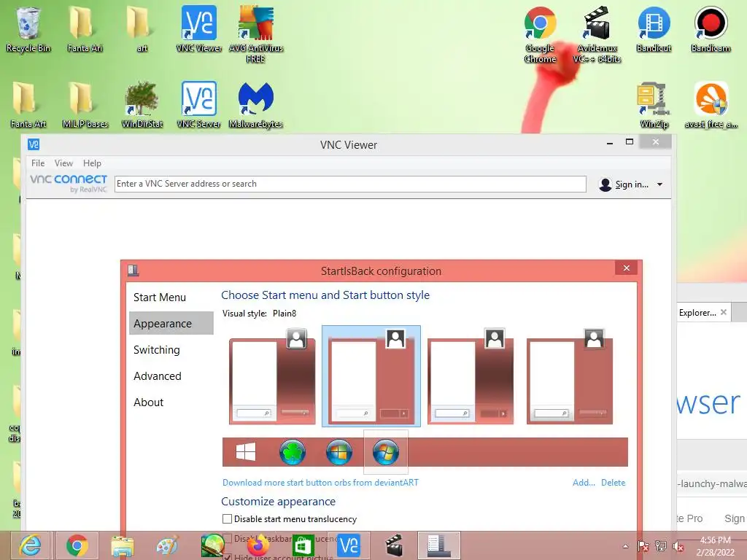The image size is (747, 560).
Task: Open the Recycle Bin desktop icon
Action: tap(28, 29)
